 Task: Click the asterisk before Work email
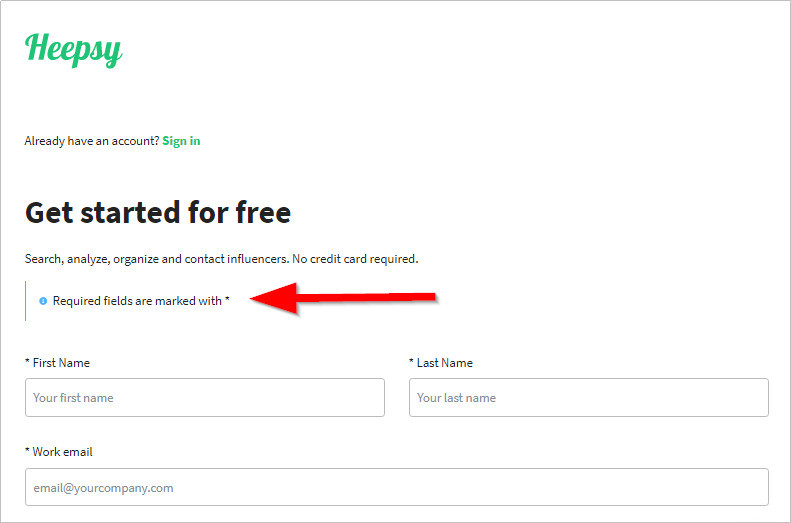(27, 450)
